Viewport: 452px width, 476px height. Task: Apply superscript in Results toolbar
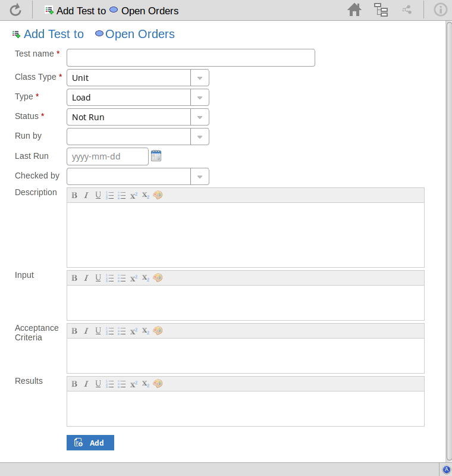[134, 384]
